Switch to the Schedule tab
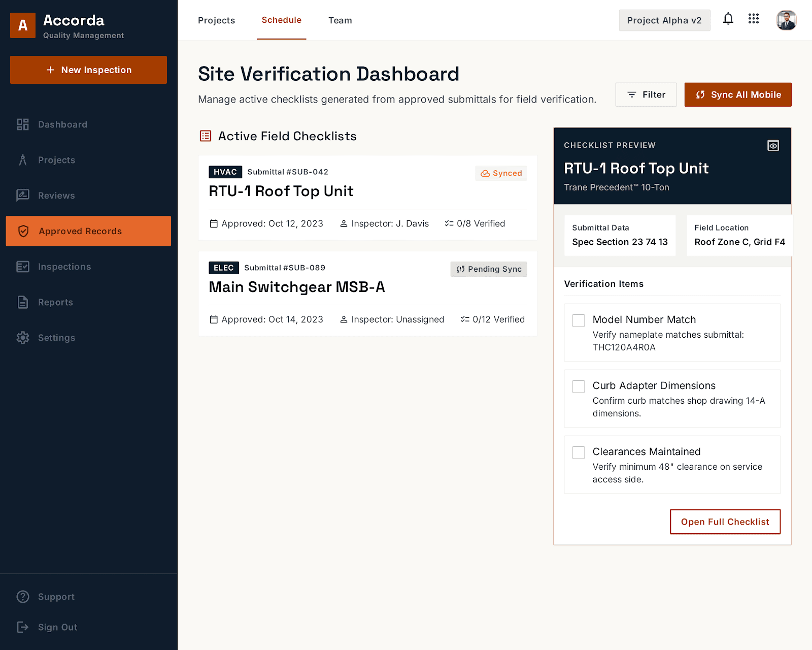Viewport: 812px width, 650px height. 282,20
